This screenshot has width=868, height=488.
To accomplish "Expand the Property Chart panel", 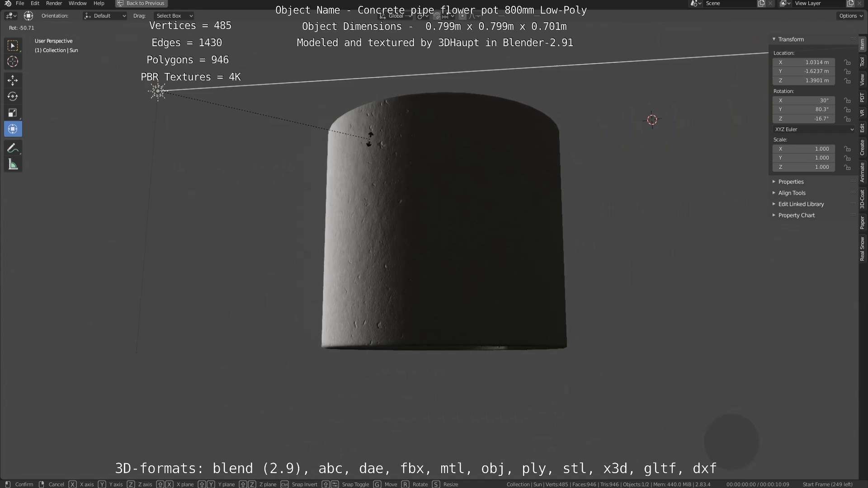I will click(796, 216).
